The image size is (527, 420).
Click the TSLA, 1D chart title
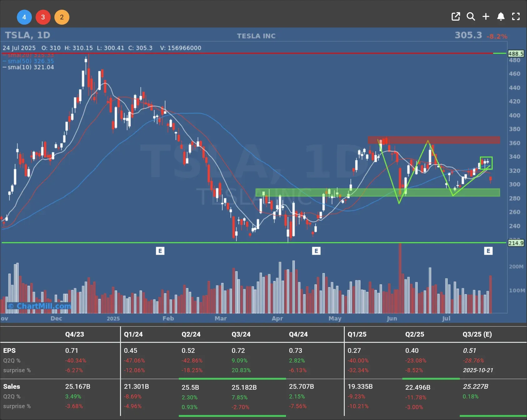(x=28, y=35)
